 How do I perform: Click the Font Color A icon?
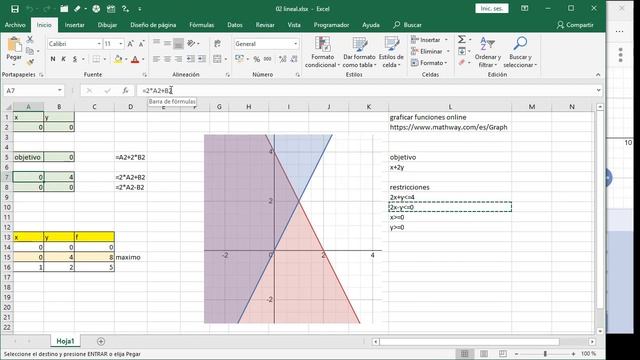(x=135, y=59)
